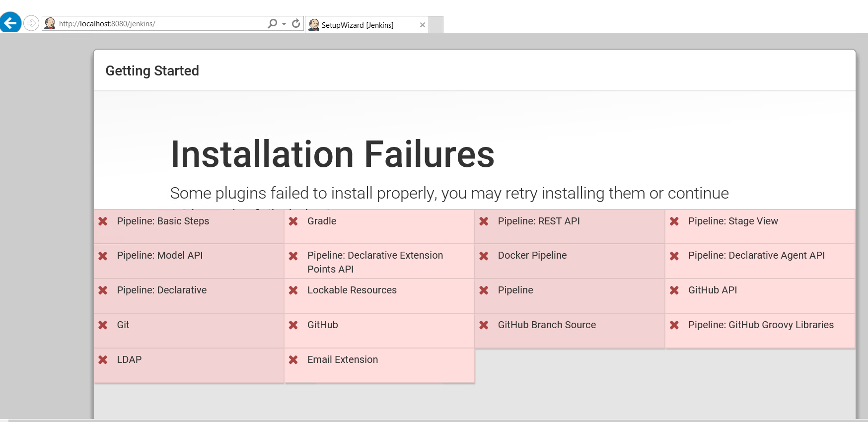The height and width of the screenshot is (422, 868).
Task: Click the Pipeline: Stage View plugin name
Action: coord(733,221)
